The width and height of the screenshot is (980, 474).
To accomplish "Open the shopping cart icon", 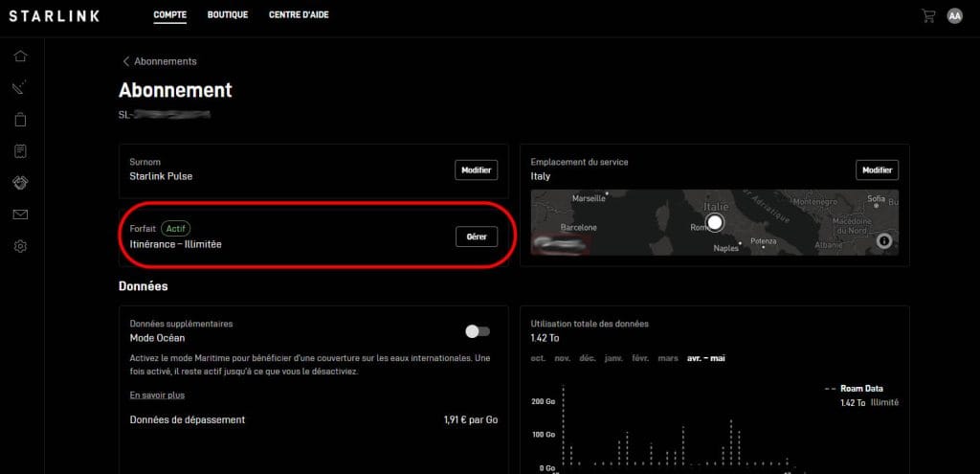I will [x=928, y=16].
